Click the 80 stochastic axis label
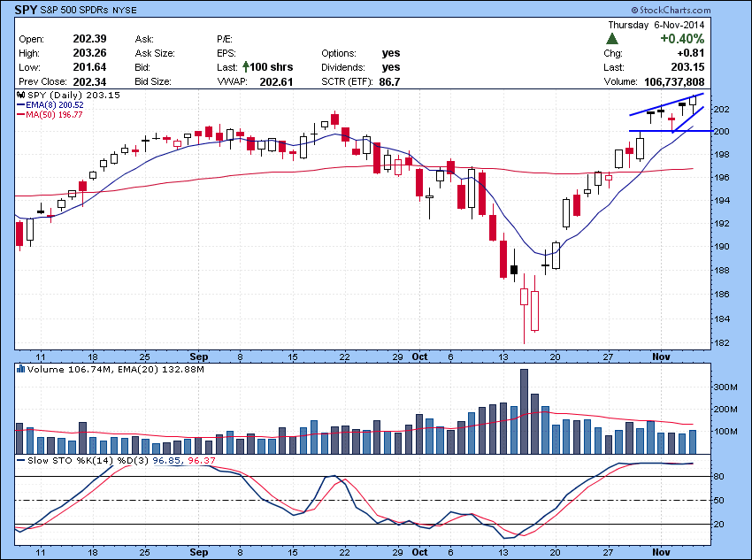 click(x=719, y=477)
